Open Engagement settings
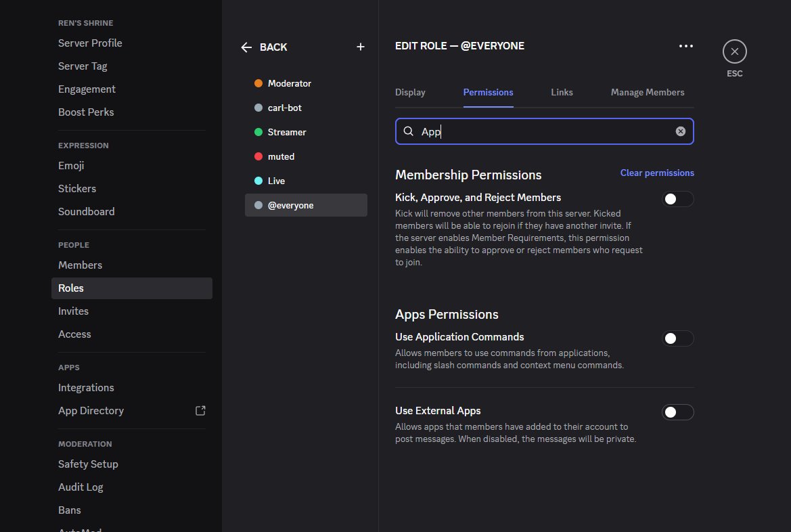 (132, 89)
